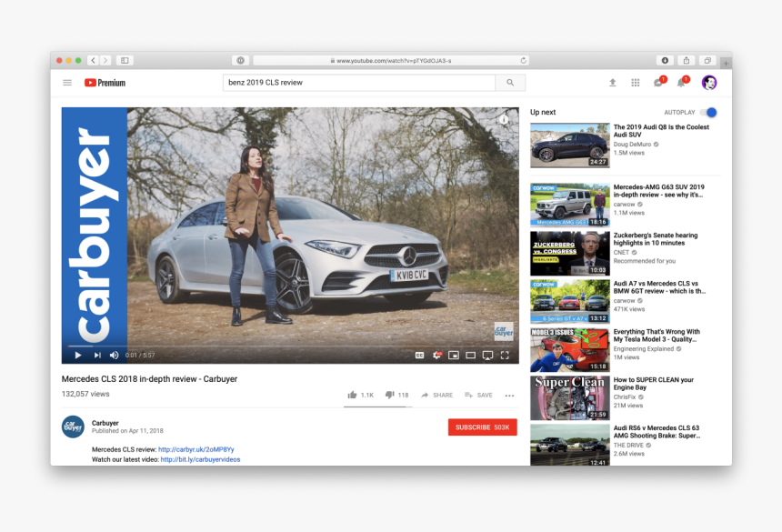782x532 pixels.
Task: Open the AirPlay cast icon
Action: [487, 355]
